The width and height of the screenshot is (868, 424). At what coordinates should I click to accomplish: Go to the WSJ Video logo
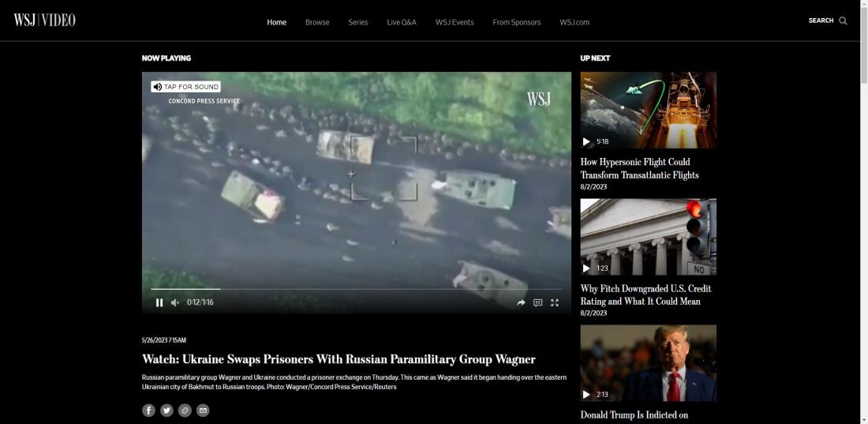[x=45, y=21]
